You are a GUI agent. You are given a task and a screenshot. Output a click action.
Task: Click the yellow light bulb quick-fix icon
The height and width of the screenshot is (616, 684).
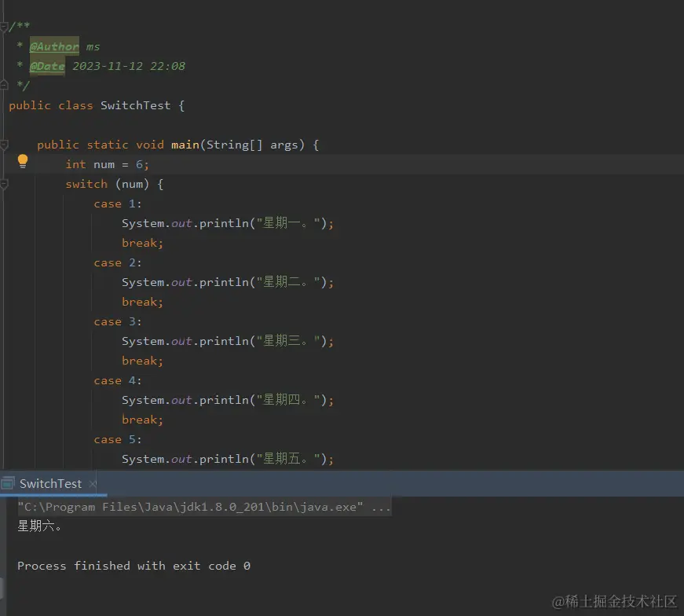tap(23, 161)
